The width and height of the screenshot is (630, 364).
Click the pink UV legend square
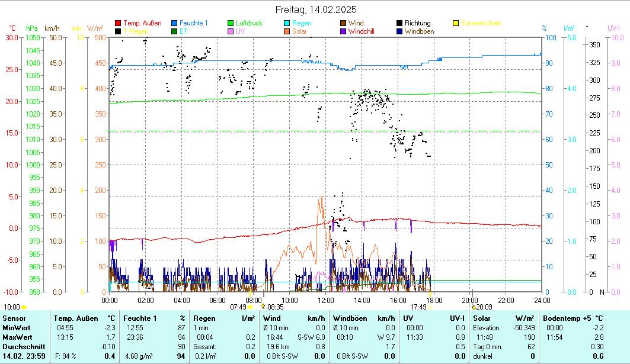231,31
